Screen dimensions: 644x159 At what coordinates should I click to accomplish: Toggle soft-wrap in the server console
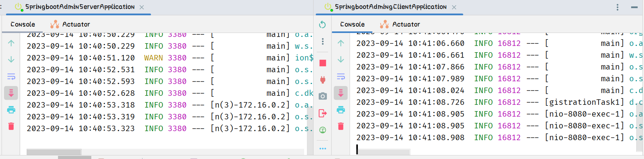(11, 77)
